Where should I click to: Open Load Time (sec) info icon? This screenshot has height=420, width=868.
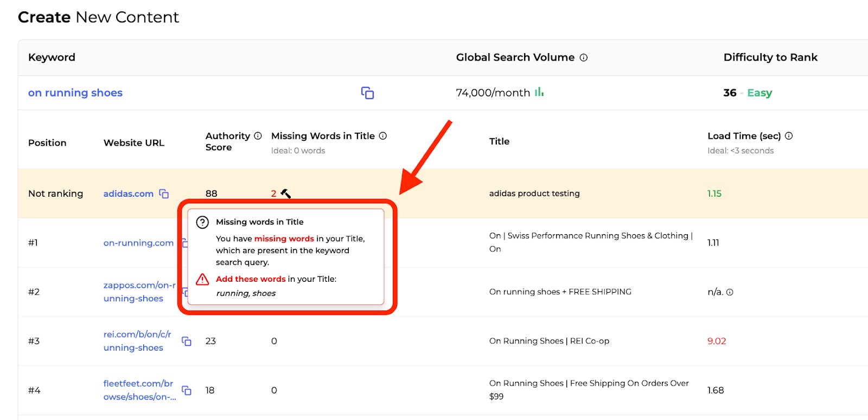tap(789, 136)
